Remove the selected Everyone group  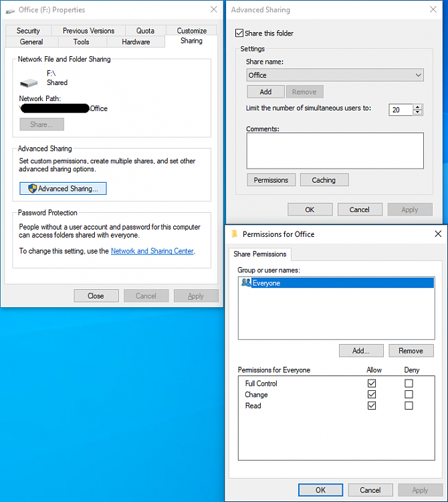coord(411,351)
